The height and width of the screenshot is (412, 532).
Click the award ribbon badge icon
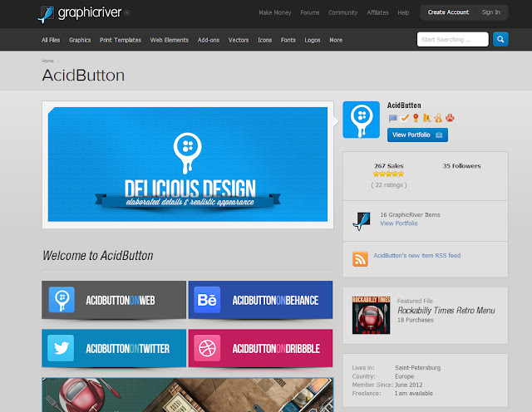(x=416, y=118)
